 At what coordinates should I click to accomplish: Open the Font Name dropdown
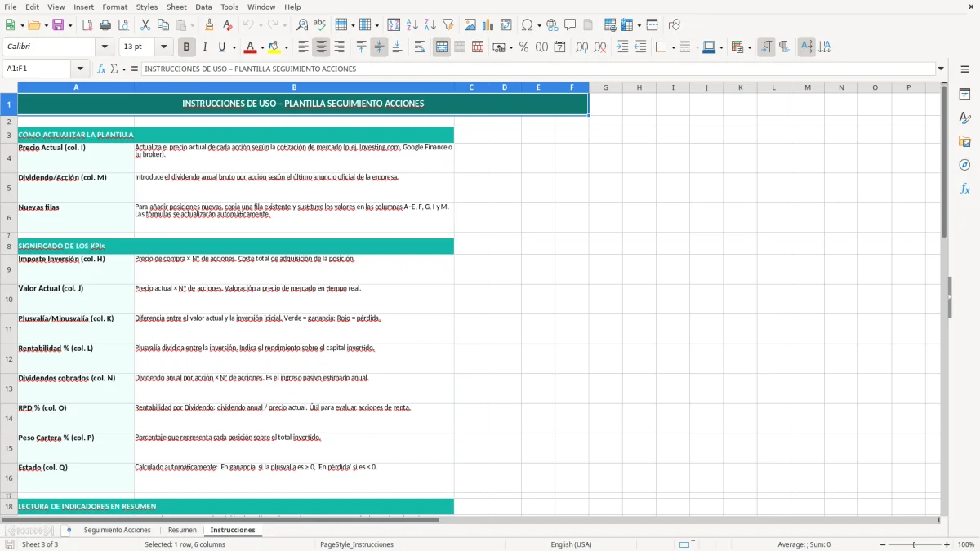point(105,47)
